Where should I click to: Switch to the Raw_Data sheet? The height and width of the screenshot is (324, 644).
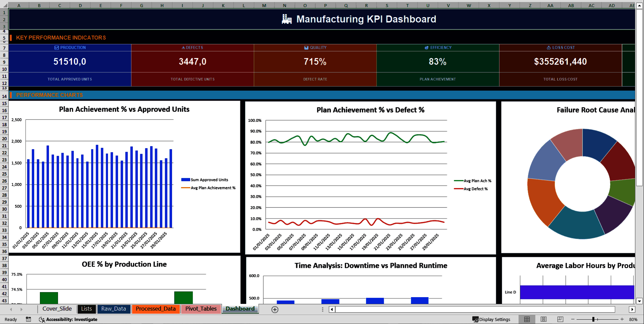(114, 309)
